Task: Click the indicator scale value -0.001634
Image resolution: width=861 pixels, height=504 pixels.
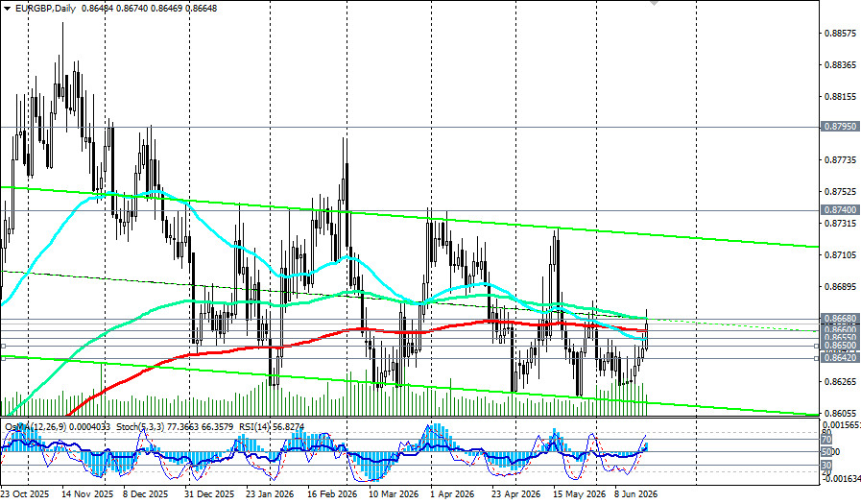Action: pos(841,479)
